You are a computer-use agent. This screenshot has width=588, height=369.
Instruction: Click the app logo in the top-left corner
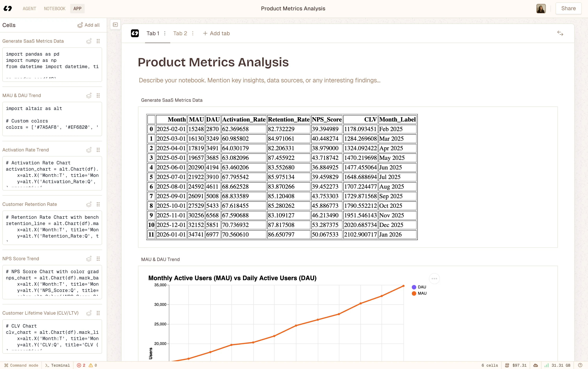[x=8, y=8]
